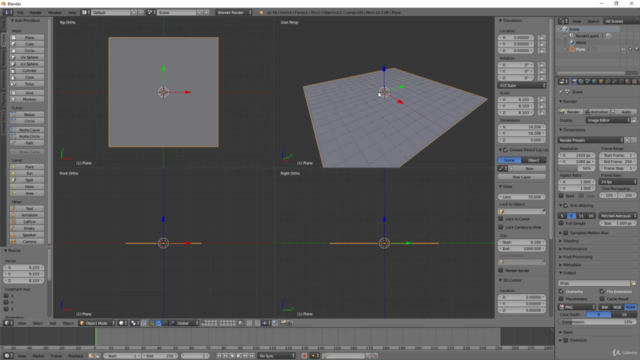Click the Audio mixdown button
The height and width of the screenshot is (360, 640).
coord(624,111)
